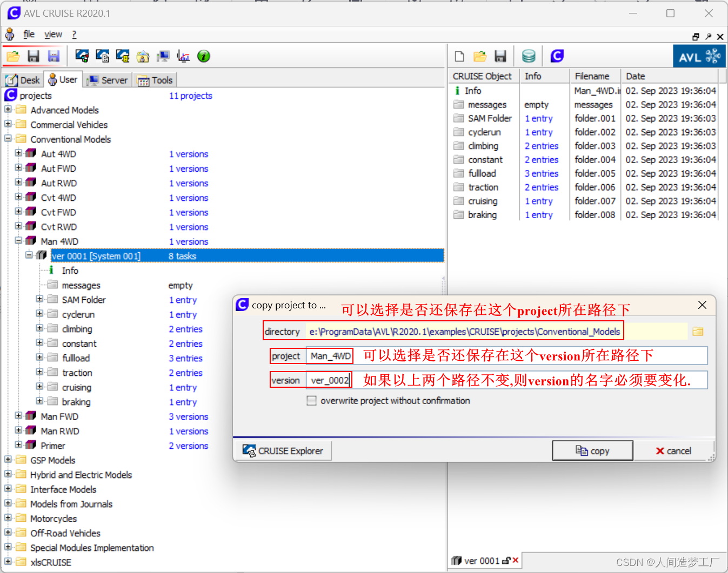Click the teal database icon
This screenshot has width=728, height=573.
click(x=529, y=56)
